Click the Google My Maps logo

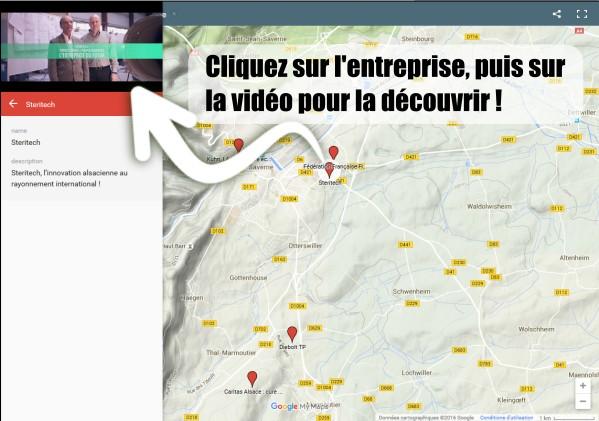tap(299, 406)
